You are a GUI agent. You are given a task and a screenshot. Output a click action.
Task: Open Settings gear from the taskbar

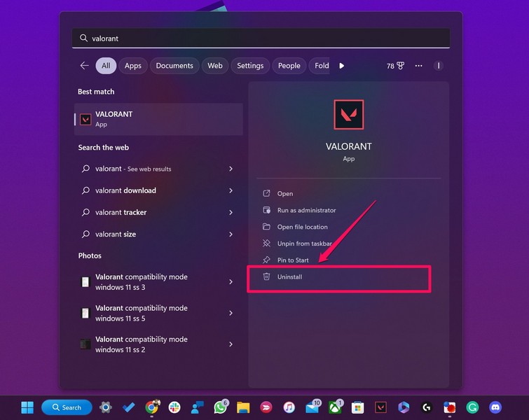(106, 407)
